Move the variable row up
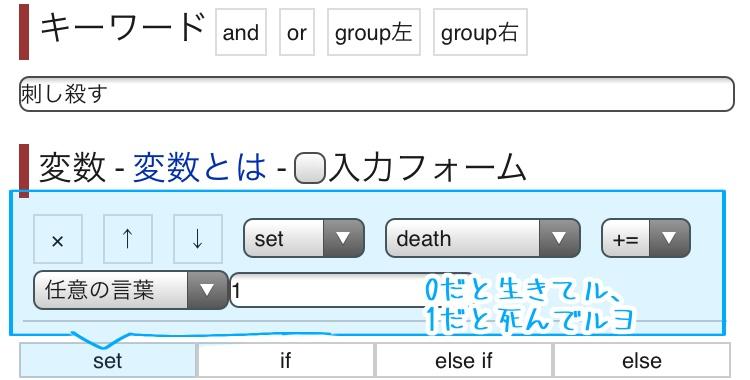This screenshot has height=380, width=750. (128, 239)
